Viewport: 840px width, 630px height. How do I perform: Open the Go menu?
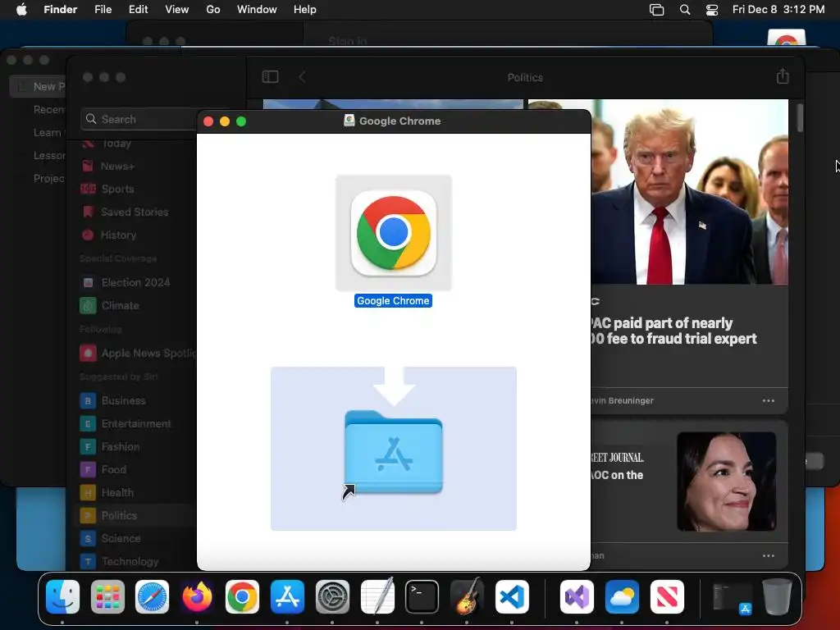tap(213, 10)
